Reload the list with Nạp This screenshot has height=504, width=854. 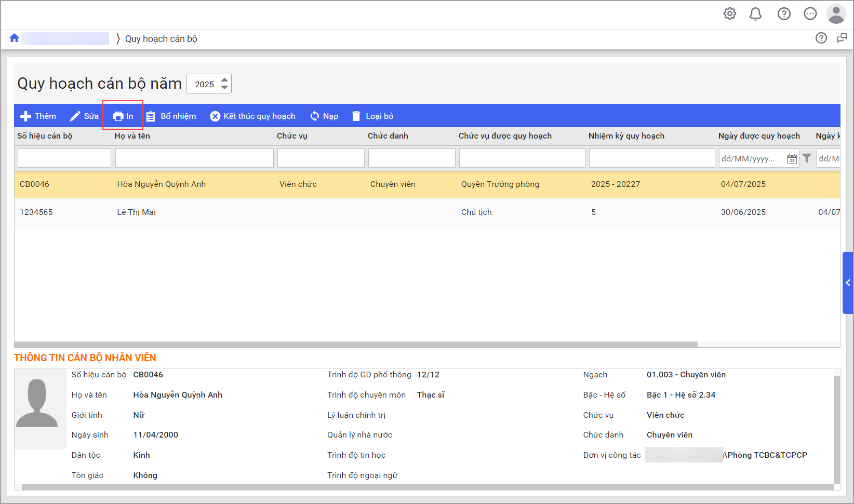tap(324, 116)
